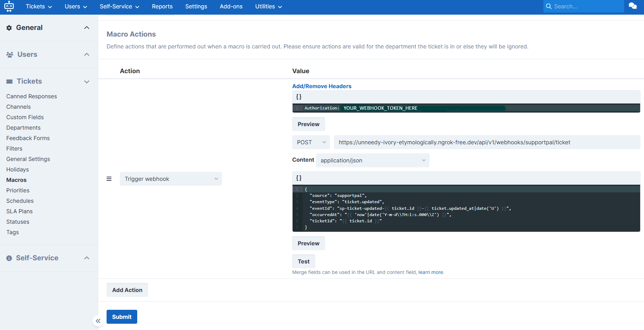Image resolution: width=644 pixels, height=330 pixels.
Task: Open SLA Plans in sidebar
Action: pyautogui.click(x=20, y=211)
